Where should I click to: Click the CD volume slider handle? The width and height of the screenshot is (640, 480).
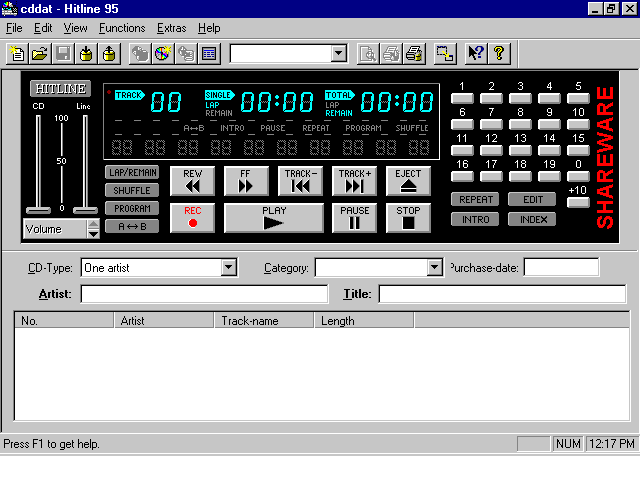pyautogui.click(x=38, y=210)
